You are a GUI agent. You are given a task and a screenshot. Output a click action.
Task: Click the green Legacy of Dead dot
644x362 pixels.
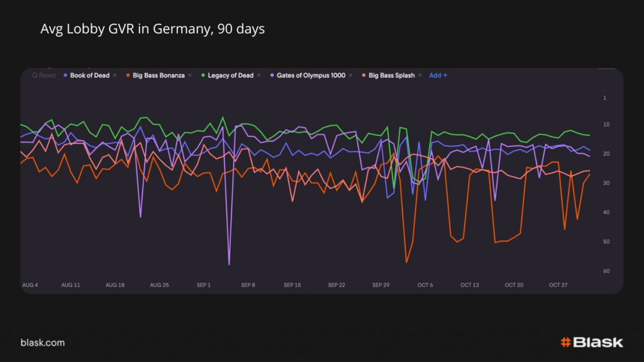[x=203, y=75]
